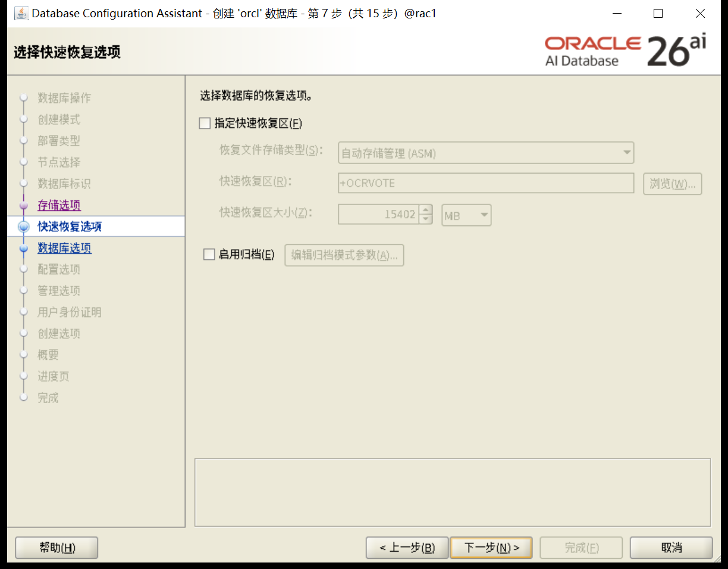Click the 选择快速恢复选项 page heading
The image size is (728, 569).
tap(67, 52)
